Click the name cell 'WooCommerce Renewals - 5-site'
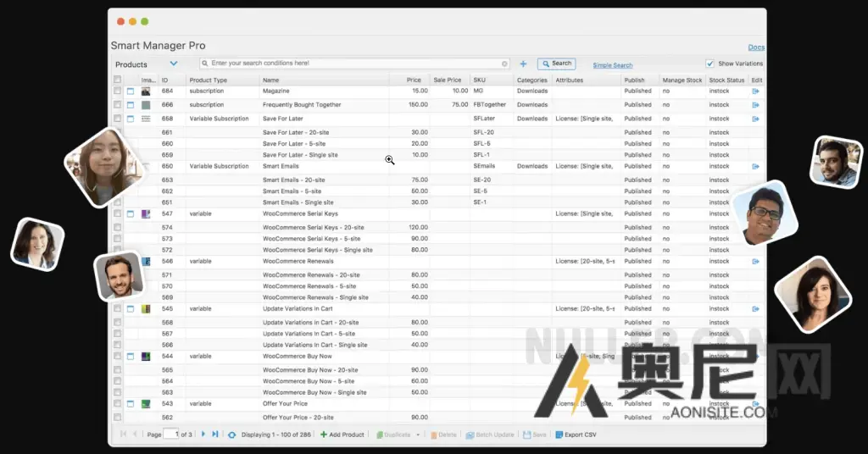This screenshot has height=454, width=868. [309, 286]
